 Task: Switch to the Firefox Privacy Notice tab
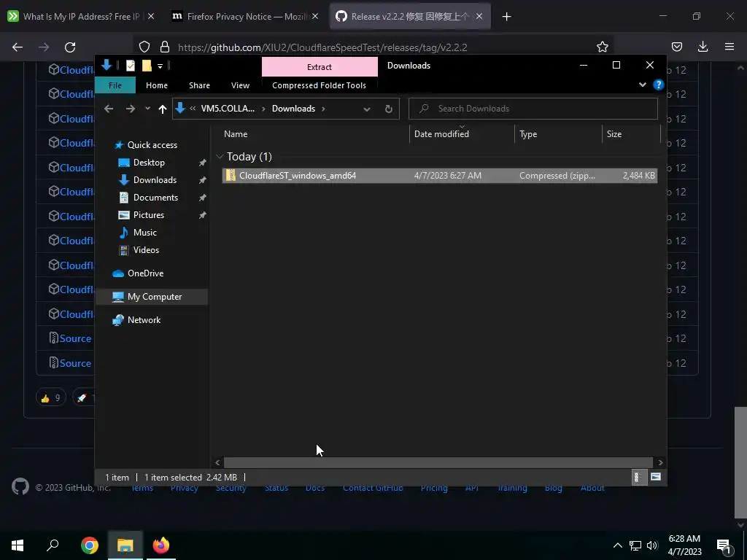[246, 16]
